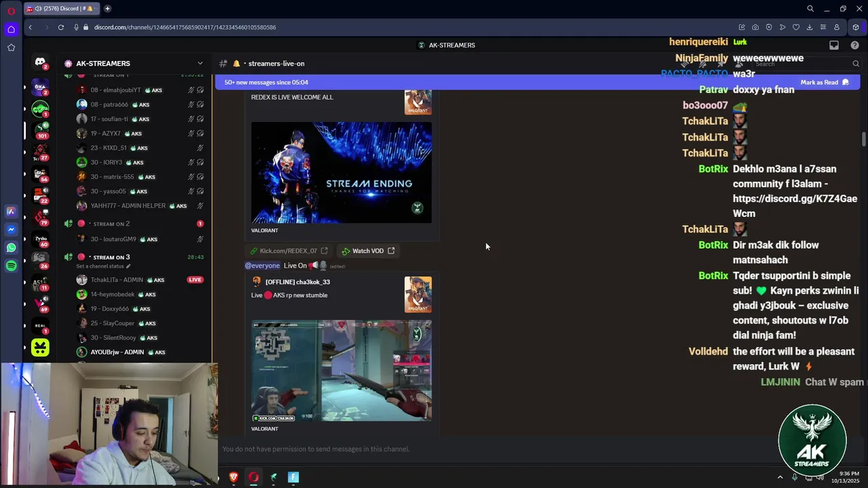Open the Aria AI sidebar icon
868x488 pixels.
11,211
